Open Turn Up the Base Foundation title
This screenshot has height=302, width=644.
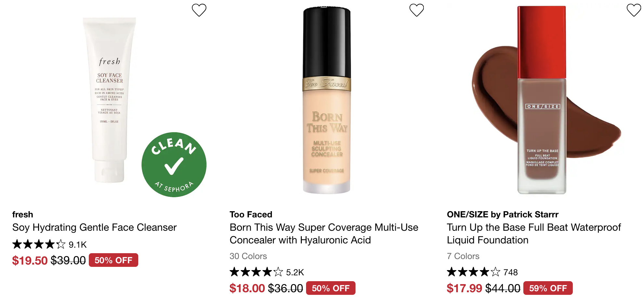534,234
